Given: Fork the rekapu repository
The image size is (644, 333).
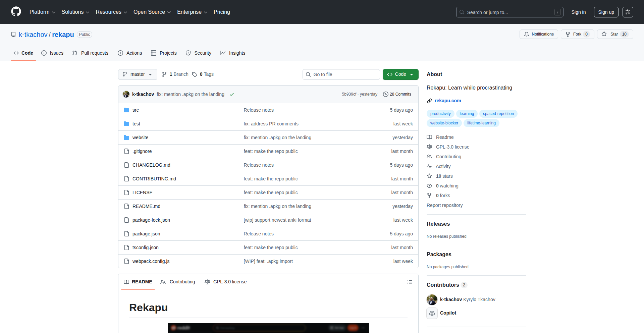Looking at the screenshot, I should (577, 34).
